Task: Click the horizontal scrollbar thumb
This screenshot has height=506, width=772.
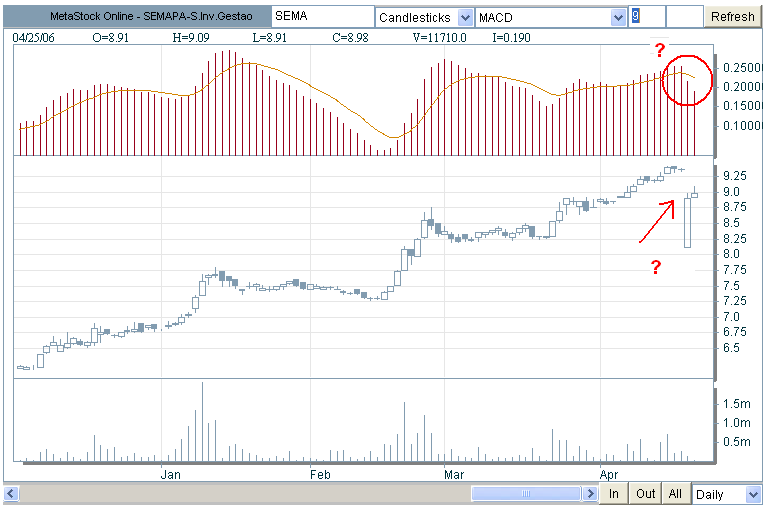Action: click(x=526, y=494)
